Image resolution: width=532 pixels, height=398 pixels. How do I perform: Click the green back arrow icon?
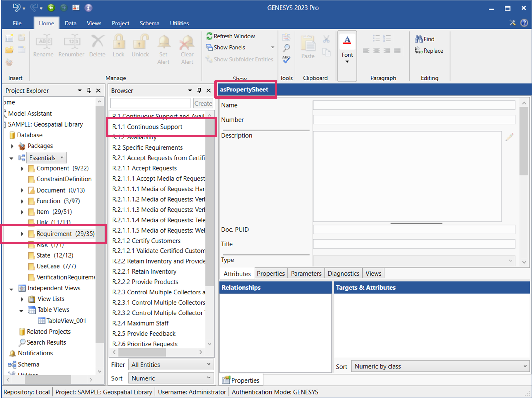pos(51,8)
